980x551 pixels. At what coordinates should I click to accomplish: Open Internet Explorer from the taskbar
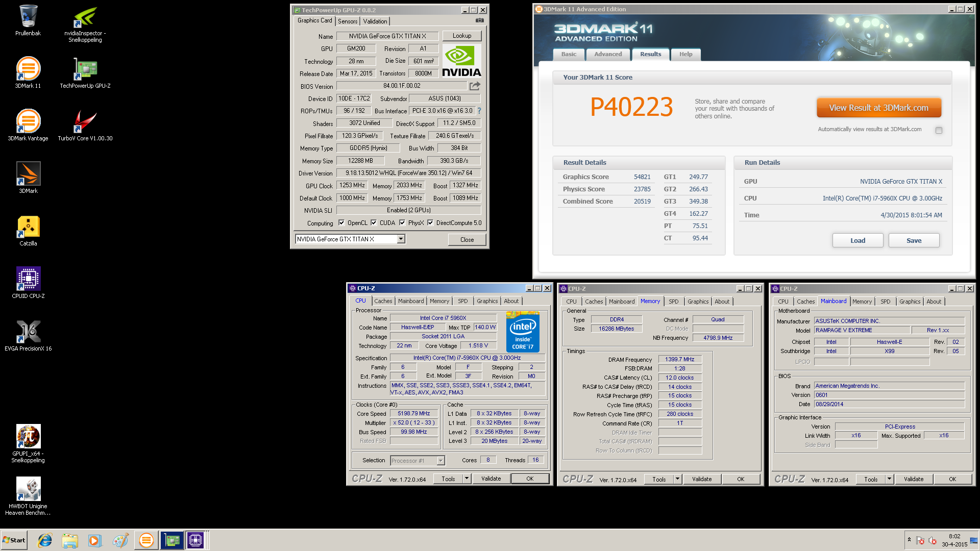[45, 540]
